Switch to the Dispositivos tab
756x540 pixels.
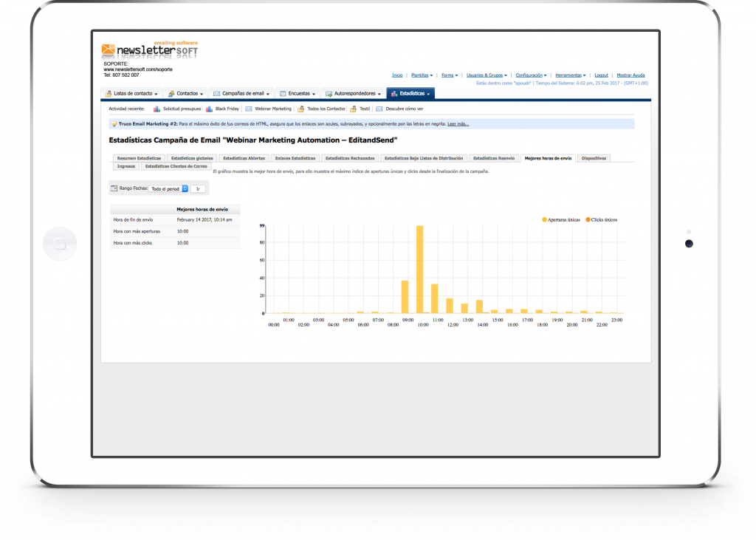pyautogui.click(x=594, y=158)
